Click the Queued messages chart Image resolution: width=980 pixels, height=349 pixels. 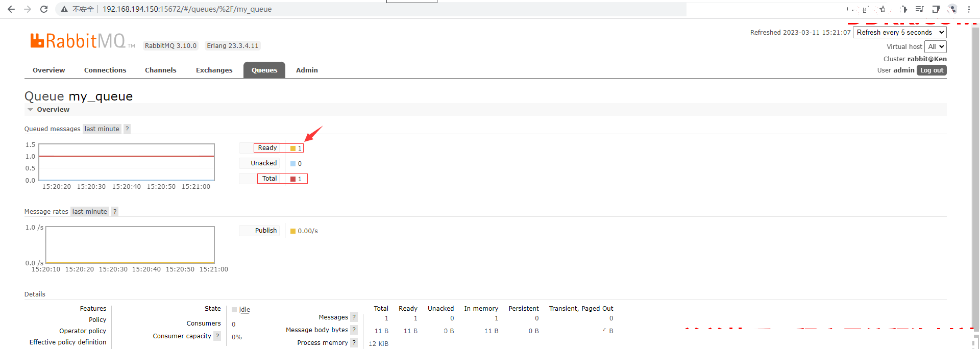coord(127,162)
